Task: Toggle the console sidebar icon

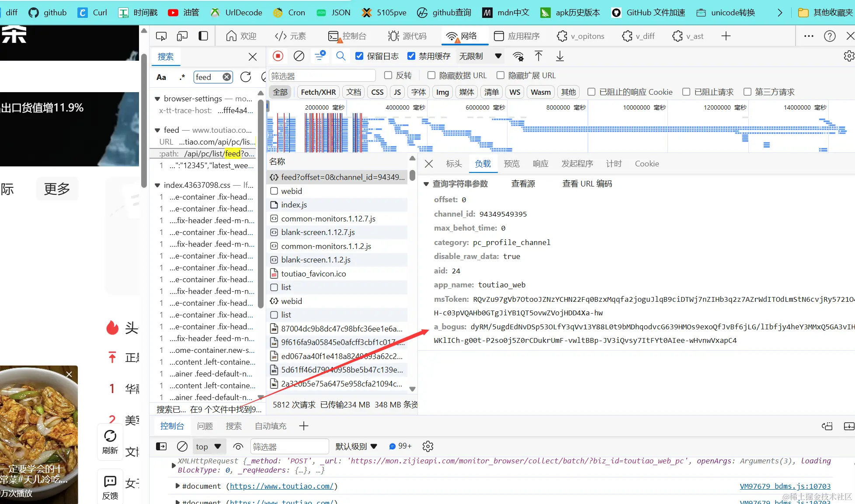Action: (x=161, y=446)
